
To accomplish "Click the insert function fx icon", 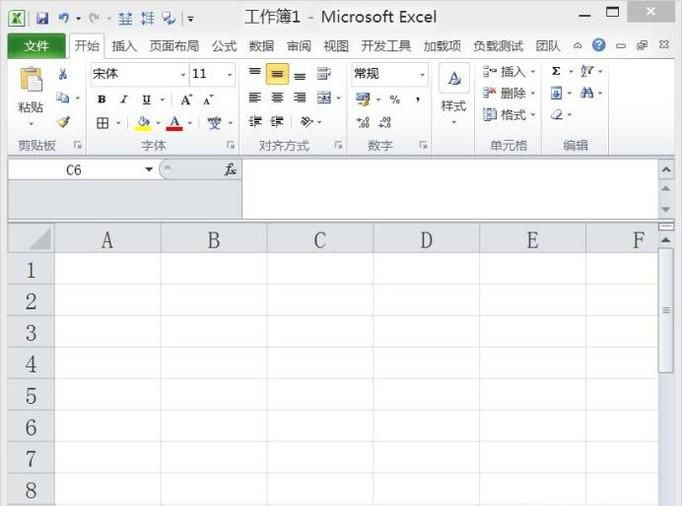I will (x=230, y=170).
